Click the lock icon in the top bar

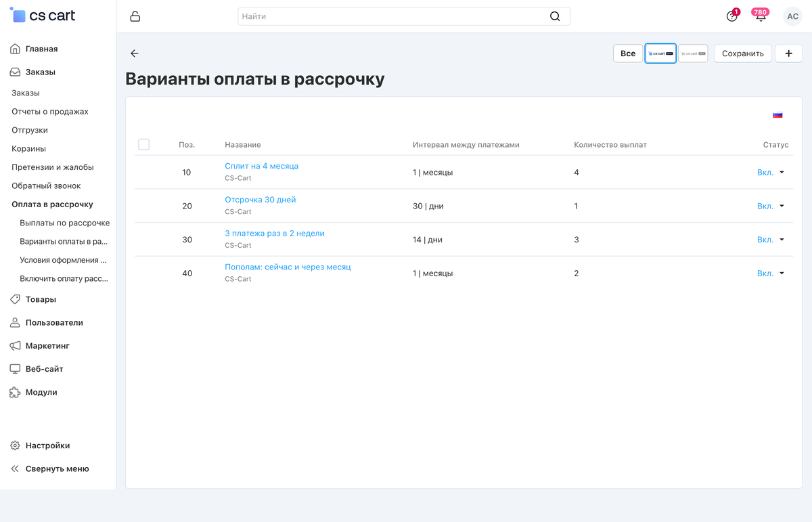click(x=135, y=16)
